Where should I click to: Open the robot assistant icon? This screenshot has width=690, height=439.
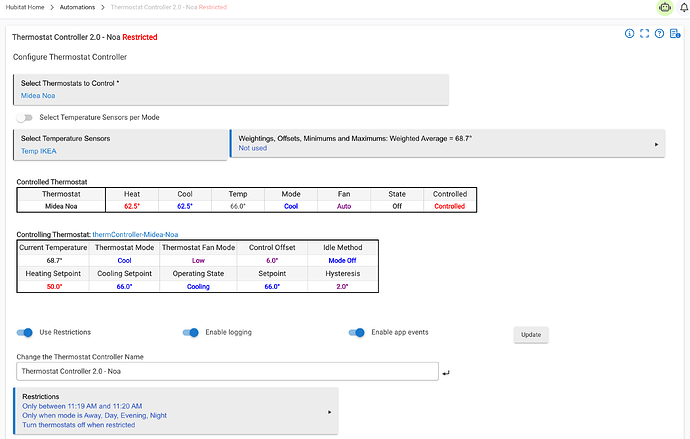[665, 7]
